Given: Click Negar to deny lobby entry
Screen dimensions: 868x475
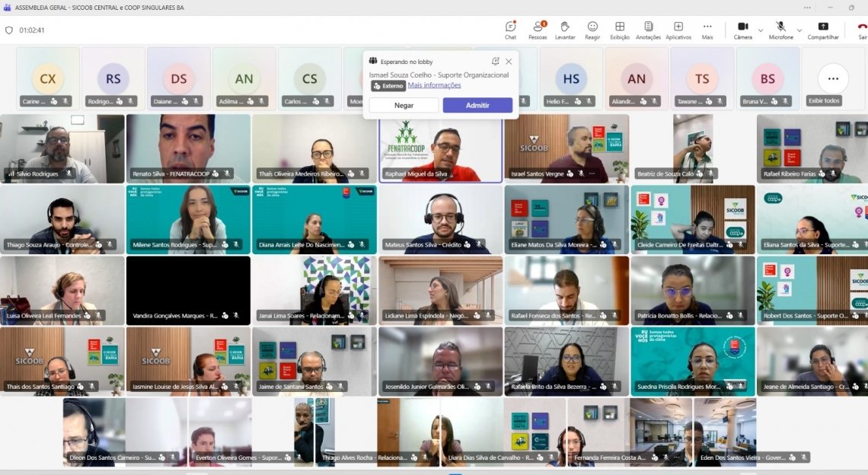Looking at the screenshot, I should click(404, 105).
